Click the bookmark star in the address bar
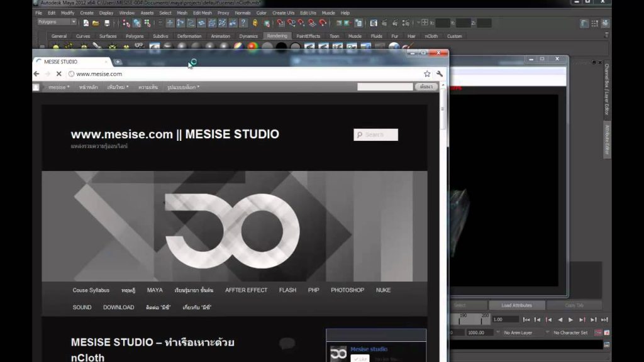The image size is (644, 362). pyautogui.click(x=427, y=74)
